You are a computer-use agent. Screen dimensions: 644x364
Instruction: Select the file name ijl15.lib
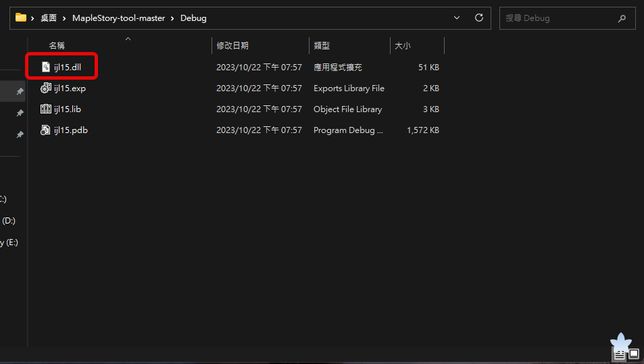68,109
